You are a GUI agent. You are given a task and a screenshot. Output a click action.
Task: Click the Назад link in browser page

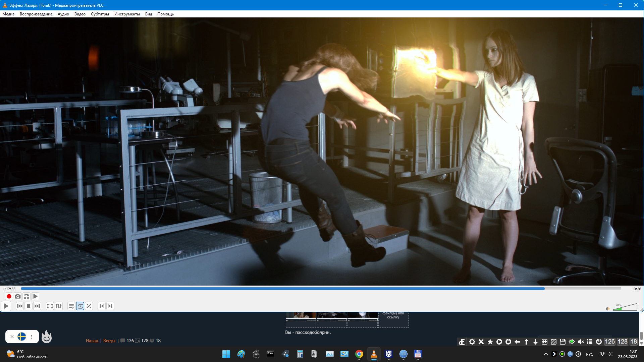click(92, 341)
